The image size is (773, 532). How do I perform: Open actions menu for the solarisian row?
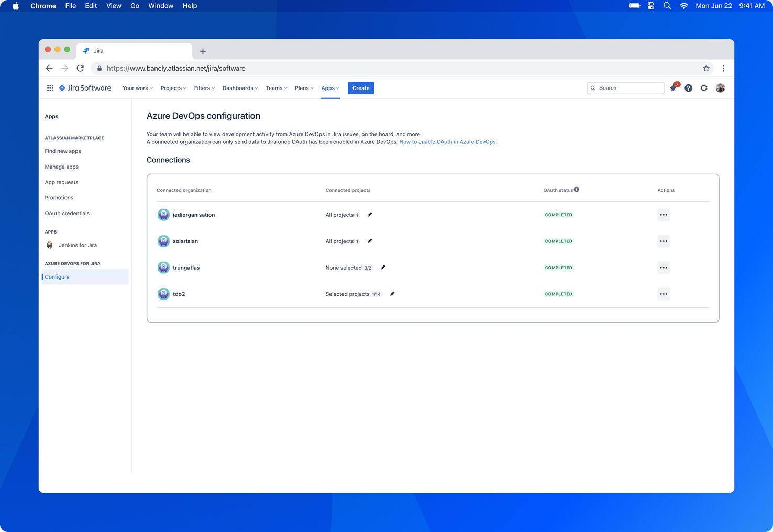663,241
